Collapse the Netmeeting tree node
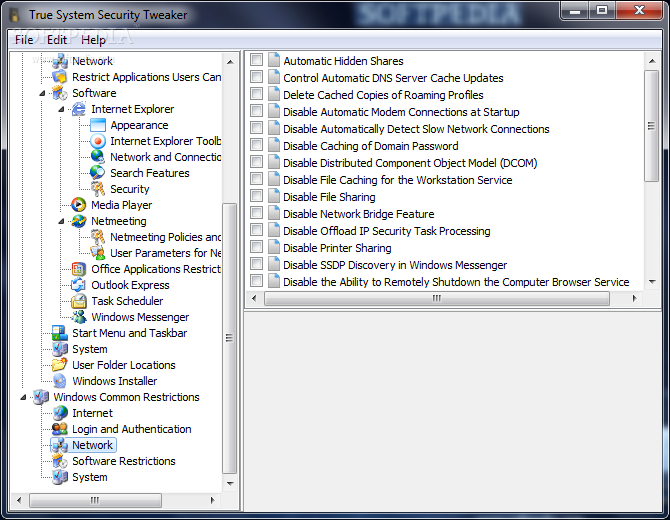Screen dimensions: 670x520 [62, 221]
